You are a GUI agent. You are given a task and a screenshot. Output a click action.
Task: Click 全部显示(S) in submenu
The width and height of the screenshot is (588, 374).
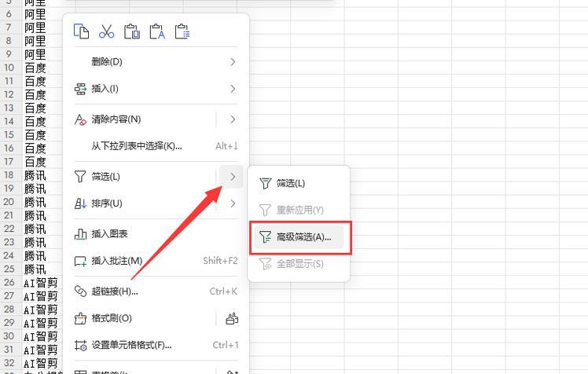(x=299, y=264)
